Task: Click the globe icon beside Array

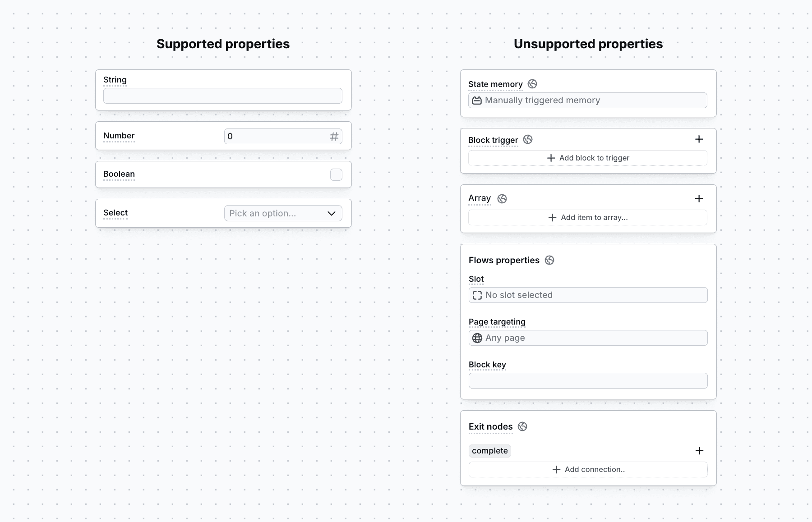Action: [x=502, y=198]
